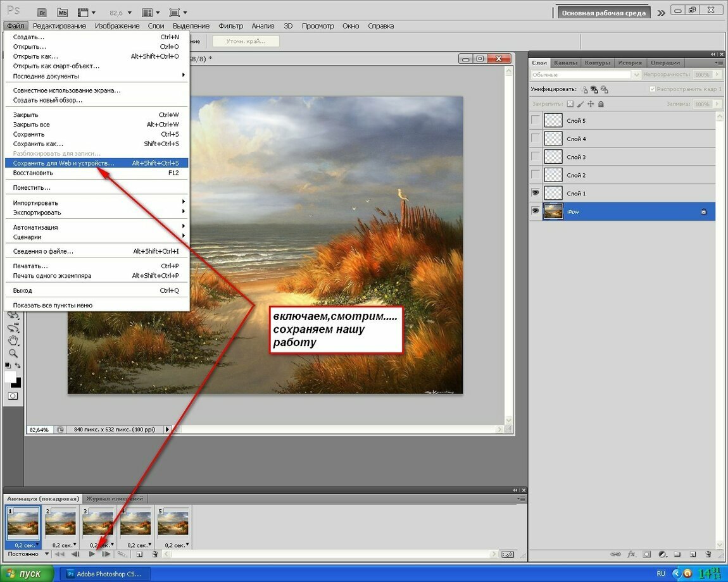Choose Сохранить как… in File menu
The image size is (728, 582).
click(96, 144)
